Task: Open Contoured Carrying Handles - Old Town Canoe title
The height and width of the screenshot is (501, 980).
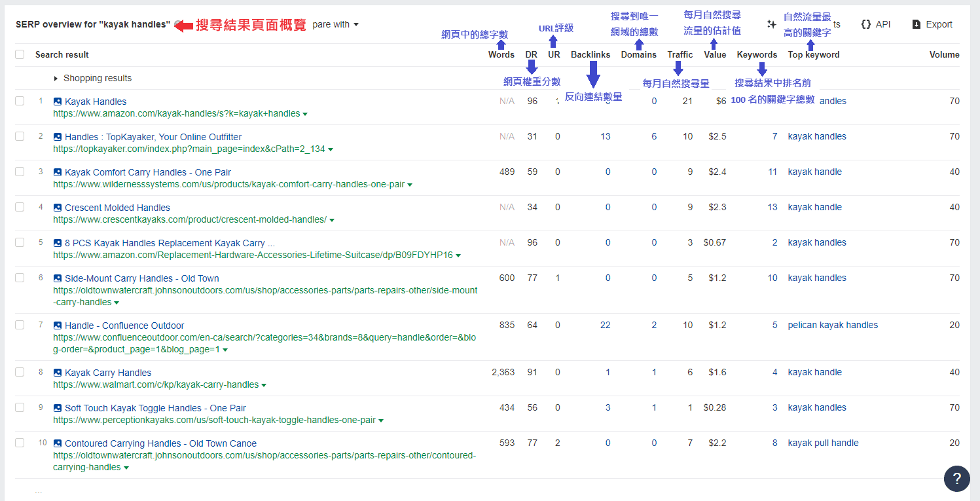Action: [x=160, y=443]
